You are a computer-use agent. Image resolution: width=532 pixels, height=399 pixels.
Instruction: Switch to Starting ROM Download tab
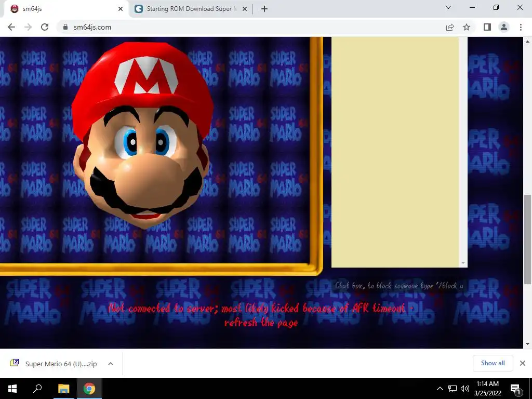pos(191,9)
